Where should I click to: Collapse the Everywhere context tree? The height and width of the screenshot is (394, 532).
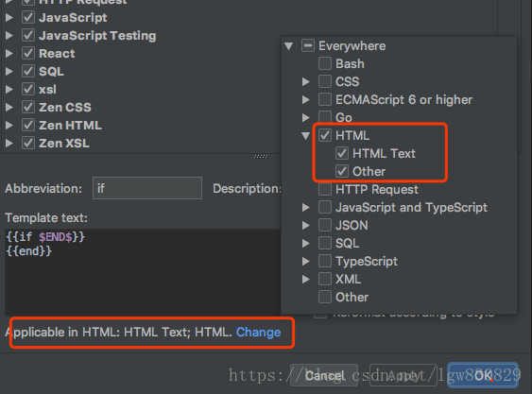(x=289, y=45)
